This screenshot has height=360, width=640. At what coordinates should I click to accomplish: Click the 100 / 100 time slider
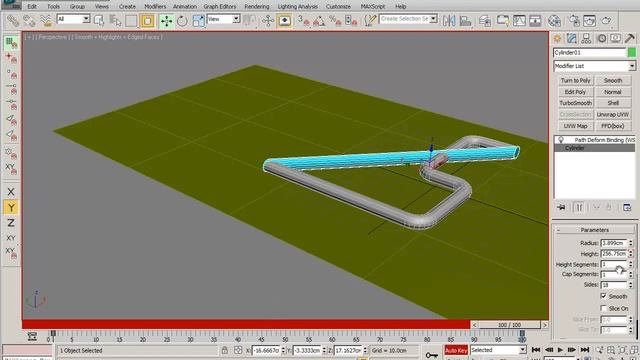509,325
